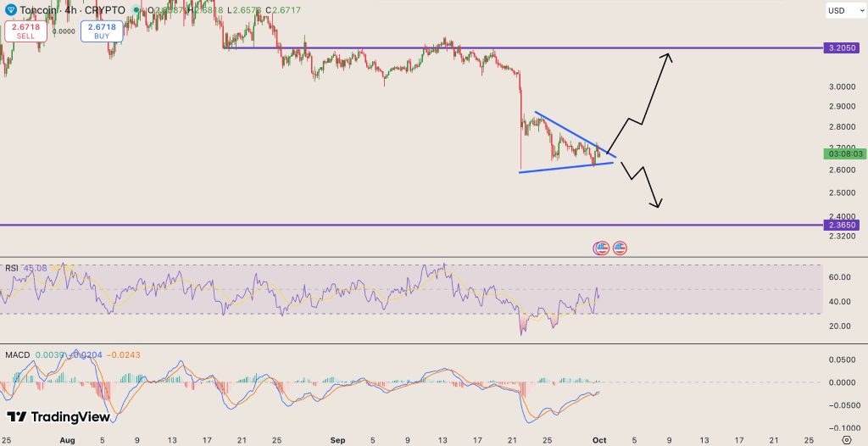Click the Oct label on time axis
The image size is (868, 446).
(x=600, y=441)
